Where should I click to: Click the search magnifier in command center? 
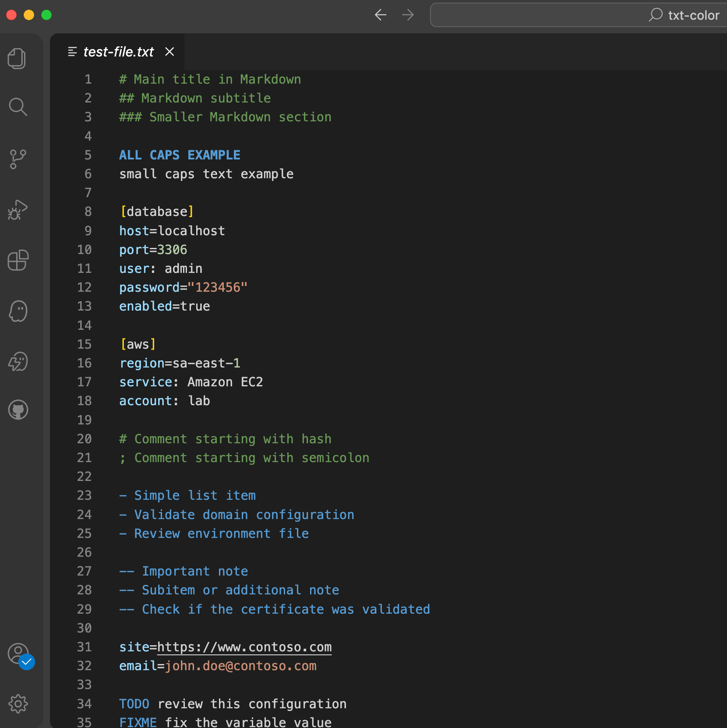[655, 15]
